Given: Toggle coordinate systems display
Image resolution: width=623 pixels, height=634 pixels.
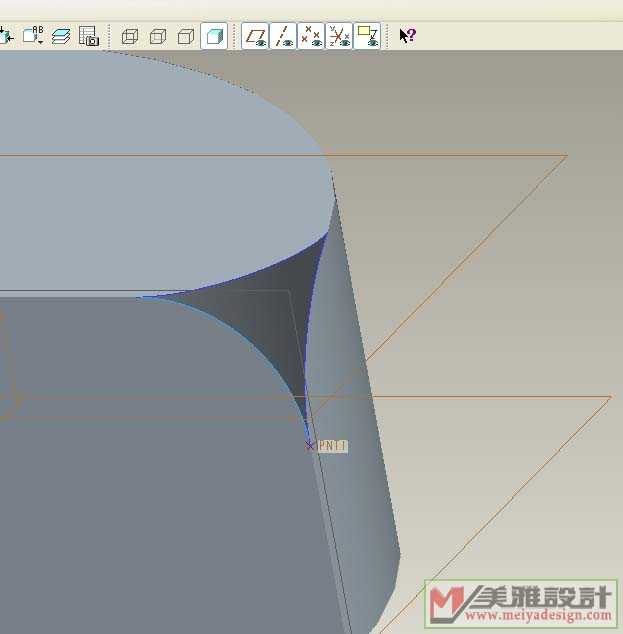Looking at the screenshot, I should (x=340, y=36).
